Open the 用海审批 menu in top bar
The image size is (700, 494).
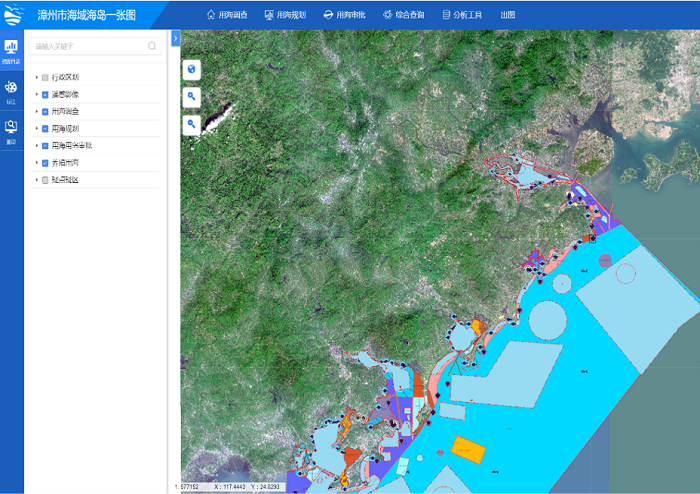pyautogui.click(x=345, y=15)
